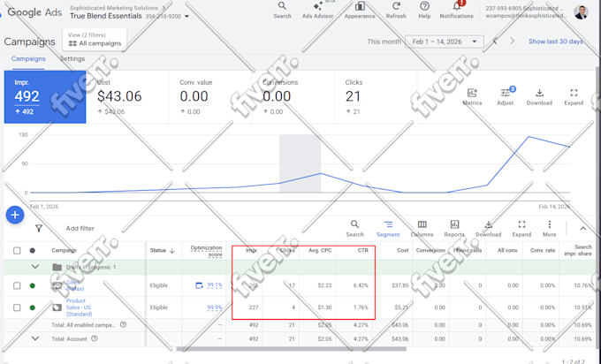The height and width of the screenshot is (364, 601).
Task: Click the 99.9% optimization score link
Action: coord(215,307)
